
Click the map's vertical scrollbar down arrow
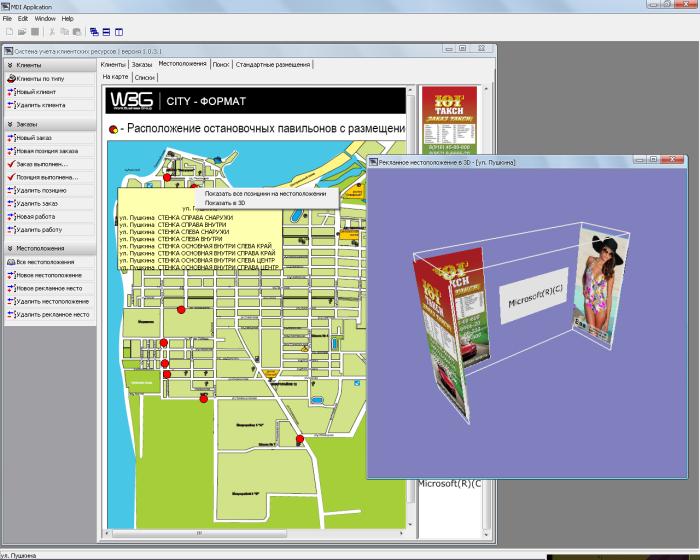(411, 525)
